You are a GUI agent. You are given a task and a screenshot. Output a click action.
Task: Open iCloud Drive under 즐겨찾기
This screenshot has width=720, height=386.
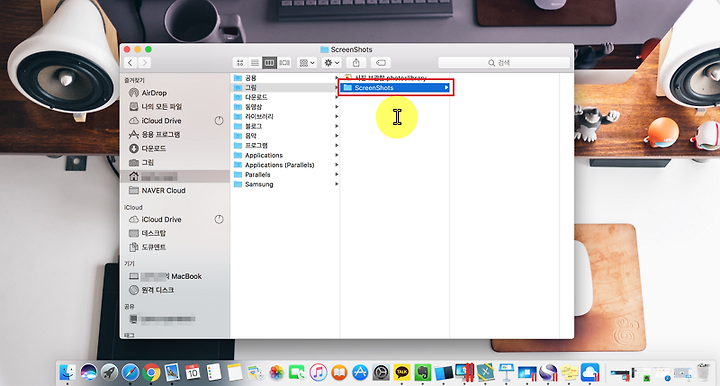click(161, 121)
